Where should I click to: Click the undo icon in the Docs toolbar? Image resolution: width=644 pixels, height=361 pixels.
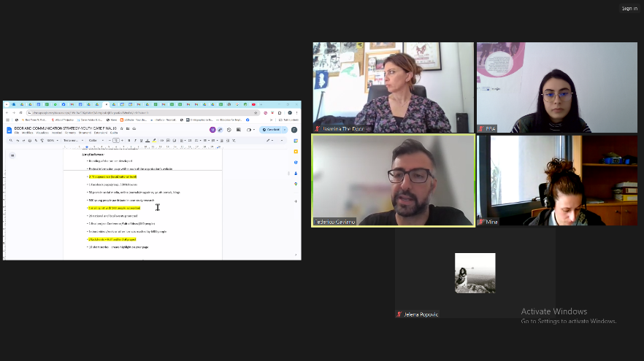pyautogui.click(x=17, y=140)
